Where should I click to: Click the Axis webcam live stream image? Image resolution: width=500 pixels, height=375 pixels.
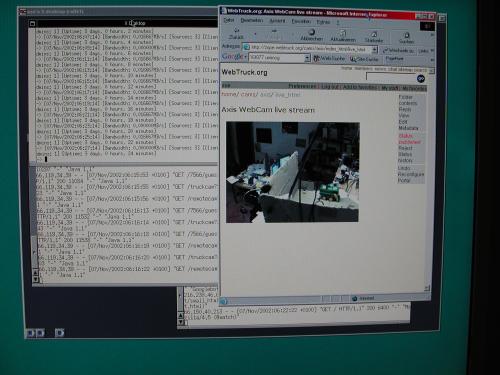pos(292,172)
